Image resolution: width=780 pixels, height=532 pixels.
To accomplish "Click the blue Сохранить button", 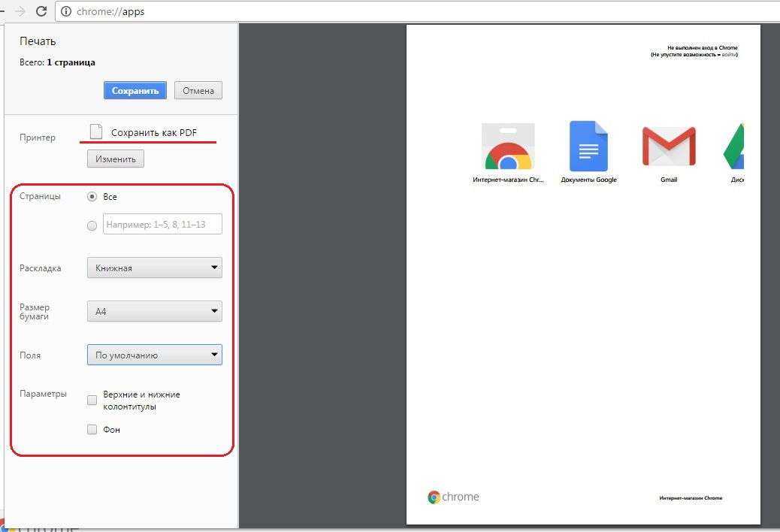I will coord(135,90).
